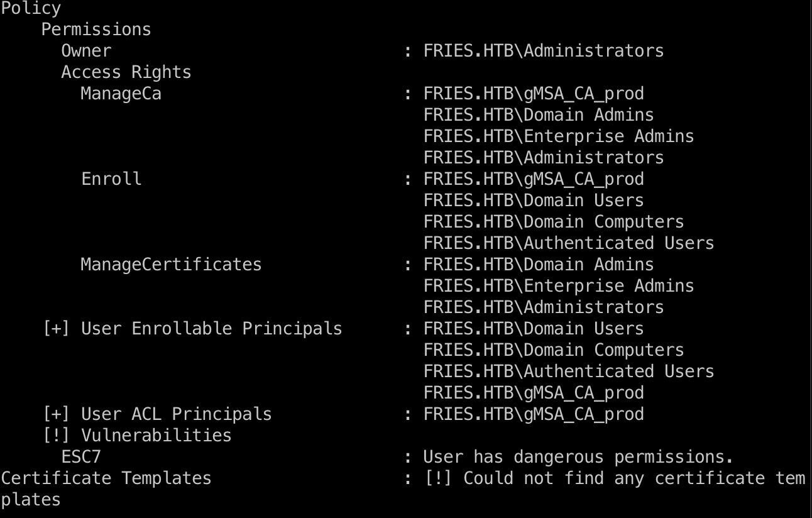The width and height of the screenshot is (812, 518).
Task: Click the Permissions heading
Action: tap(96, 29)
